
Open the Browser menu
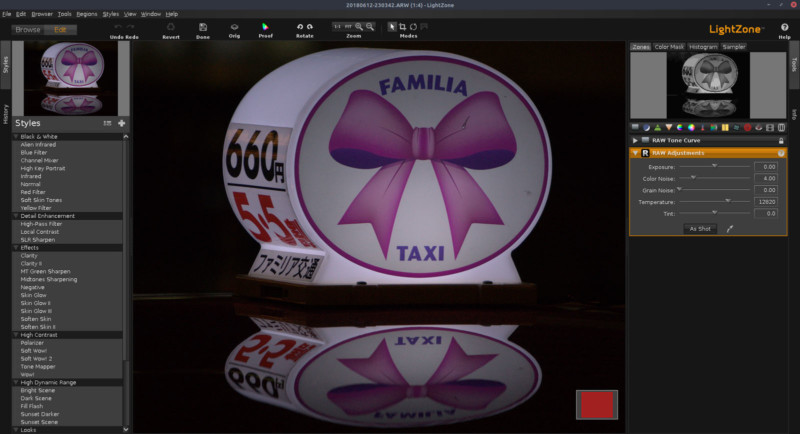click(x=42, y=14)
